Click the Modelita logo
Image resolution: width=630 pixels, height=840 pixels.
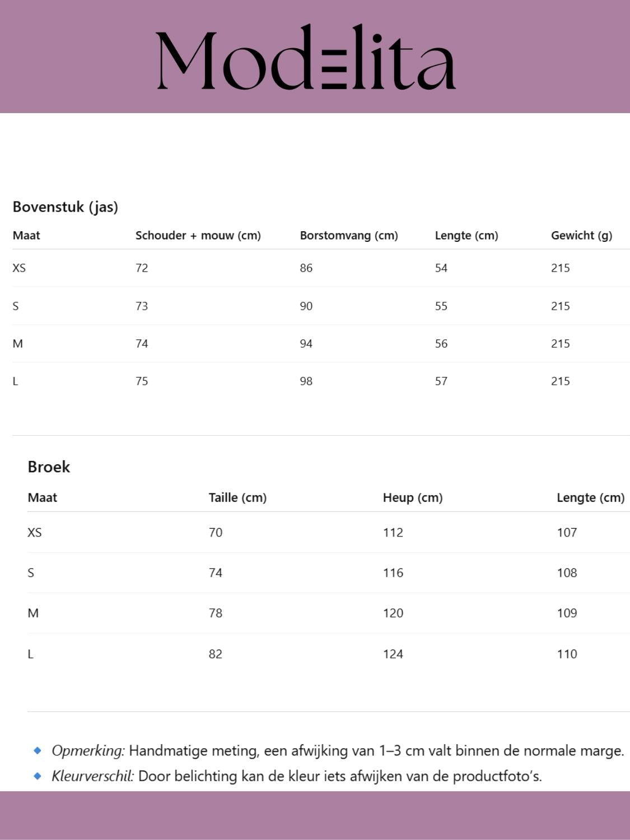tap(306, 58)
